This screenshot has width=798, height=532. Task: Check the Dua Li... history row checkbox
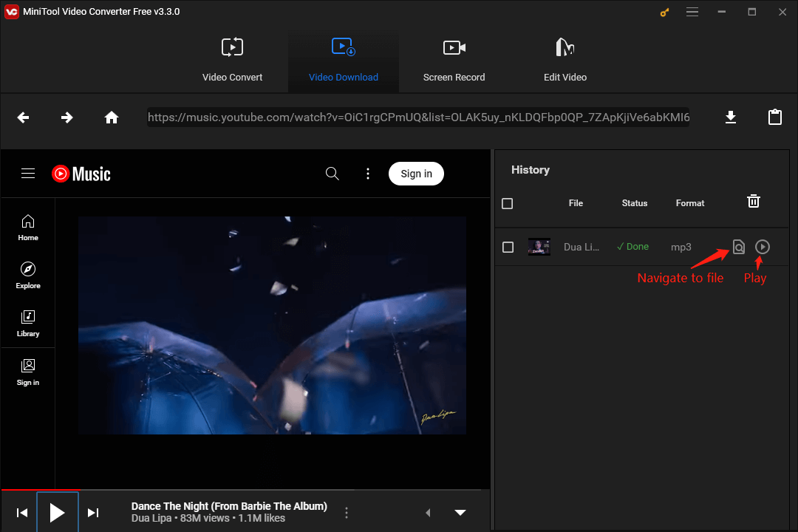[508, 247]
